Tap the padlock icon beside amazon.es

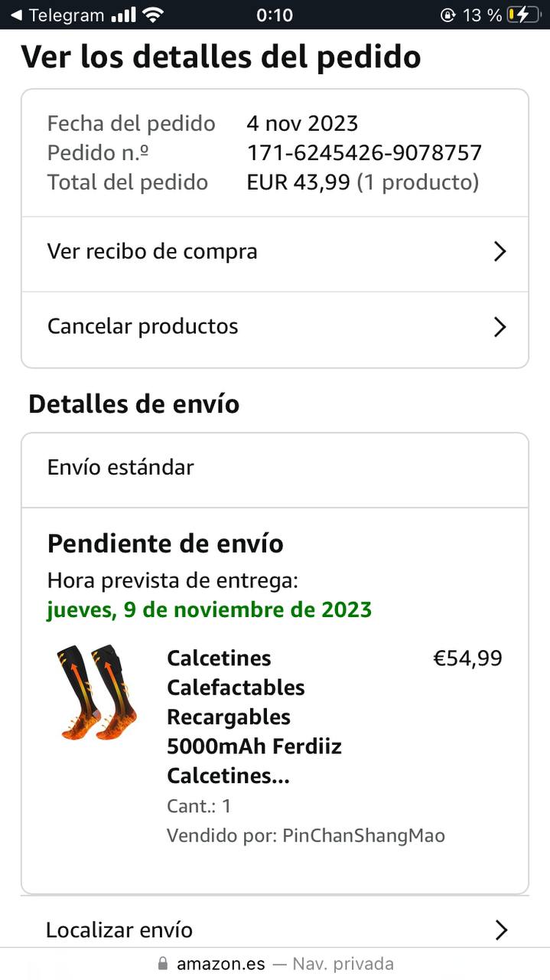click(x=162, y=964)
